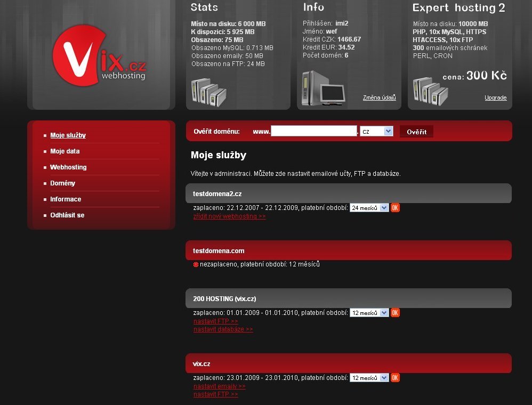532x405 pixels.
Task: Log out via Odhlásit se
Action: tap(67, 215)
